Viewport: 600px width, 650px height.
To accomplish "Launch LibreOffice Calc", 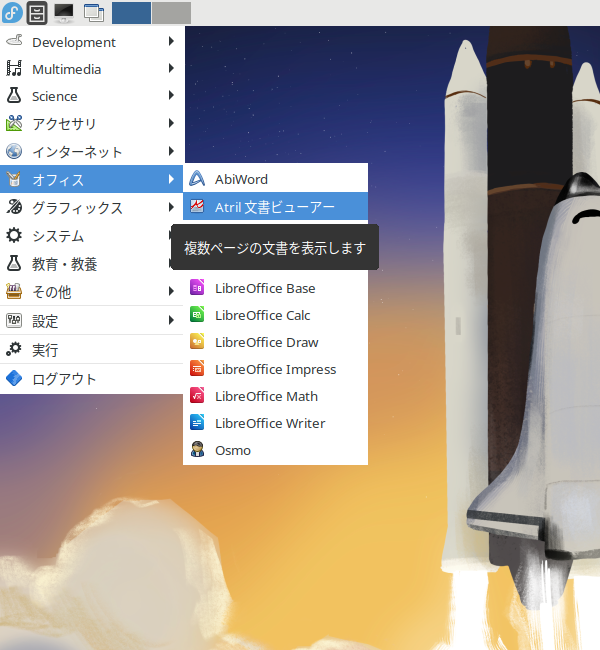I will [x=275, y=315].
